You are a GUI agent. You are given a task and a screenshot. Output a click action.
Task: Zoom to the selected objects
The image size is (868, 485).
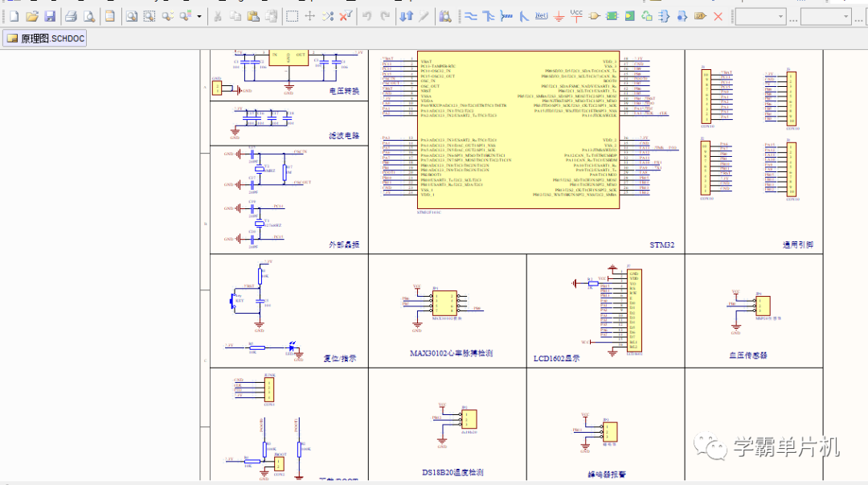tap(166, 17)
